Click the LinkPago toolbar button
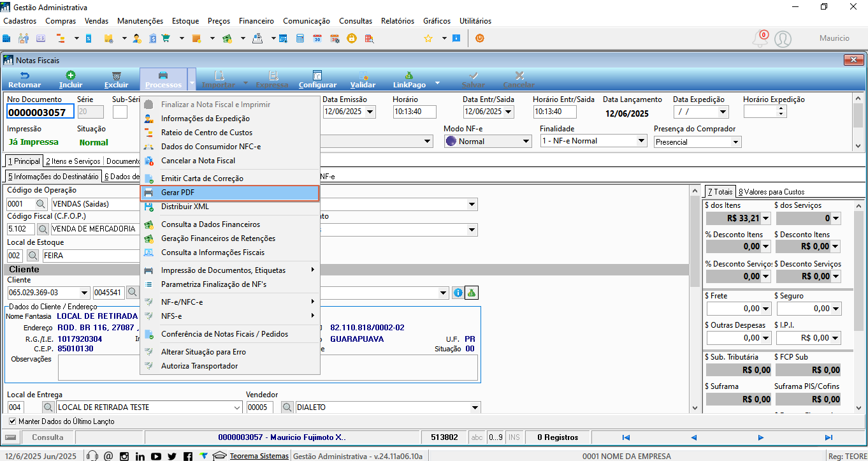Image resolution: width=868 pixels, height=461 pixels. (x=409, y=80)
